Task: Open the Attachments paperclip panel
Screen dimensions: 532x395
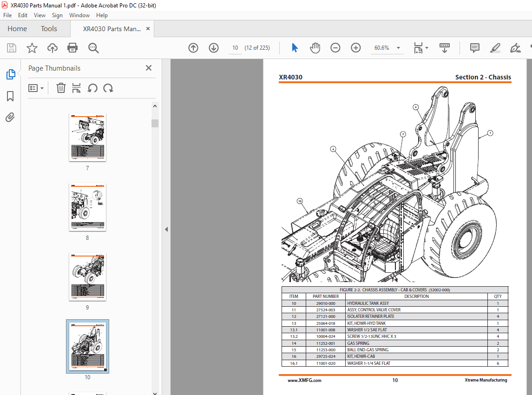Action: tap(10, 118)
